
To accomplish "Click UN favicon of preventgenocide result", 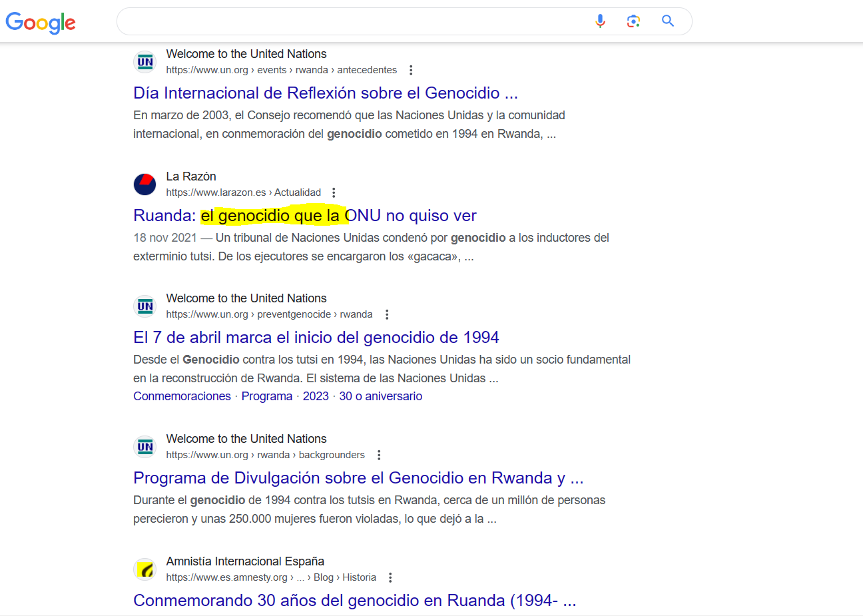I will pyautogui.click(x=145, y=306).
